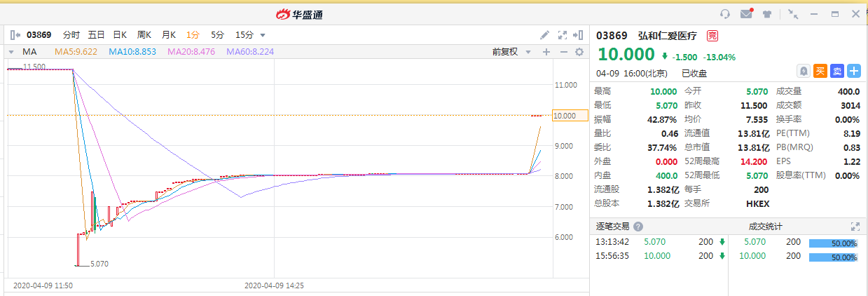The image size is (868, 296).
Task: Click the 2020-04-09 14:25 time axis label
Action: (x=274, y=286)
